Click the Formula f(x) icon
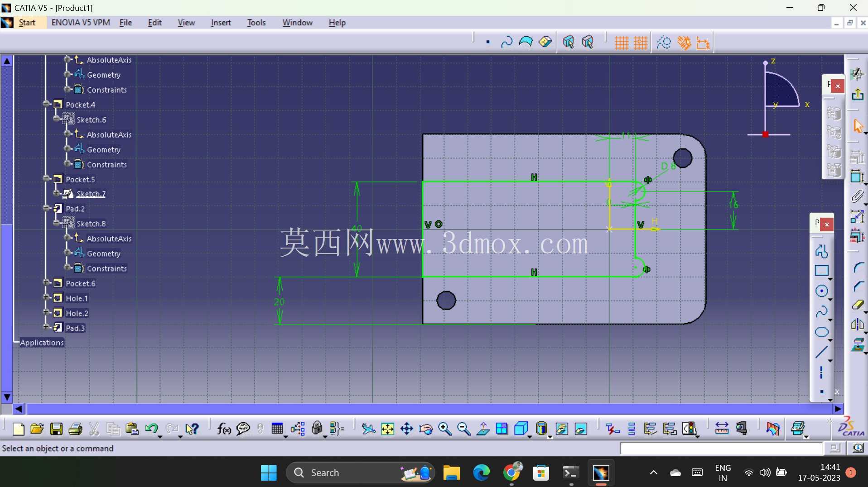The width and height of the screenshot is (868, 487). tap(224, 429)
